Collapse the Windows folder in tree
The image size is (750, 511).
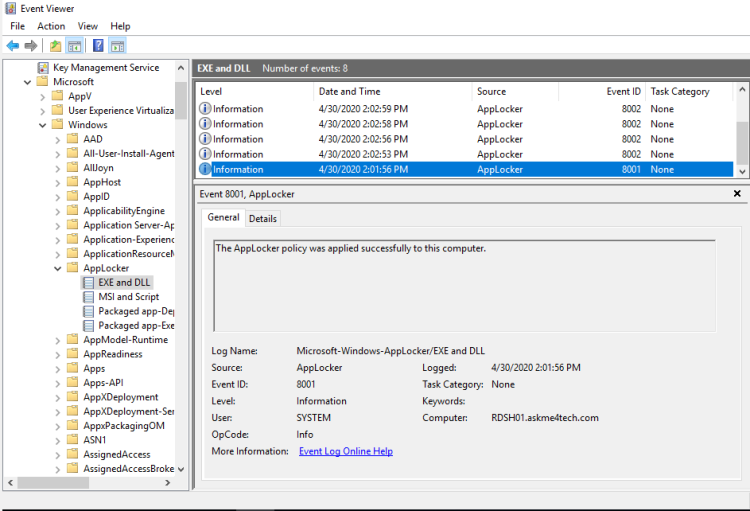42,125
